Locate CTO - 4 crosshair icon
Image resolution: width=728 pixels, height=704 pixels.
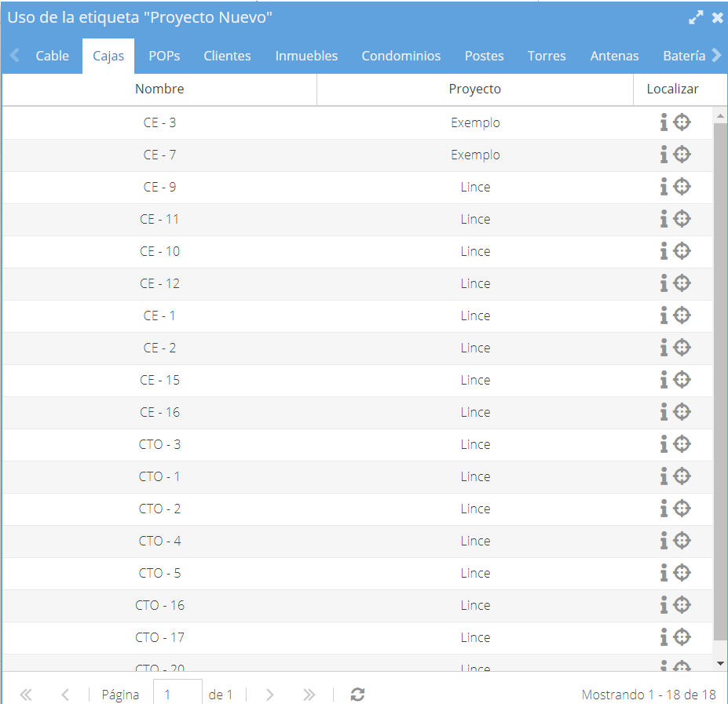[682, 541]
